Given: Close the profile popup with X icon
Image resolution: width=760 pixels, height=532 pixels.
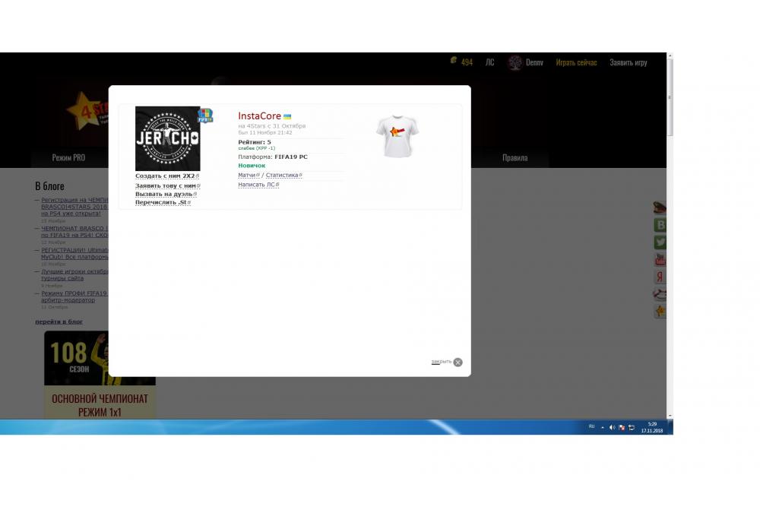Looking at the screenshot, I should tap(458, 363).
